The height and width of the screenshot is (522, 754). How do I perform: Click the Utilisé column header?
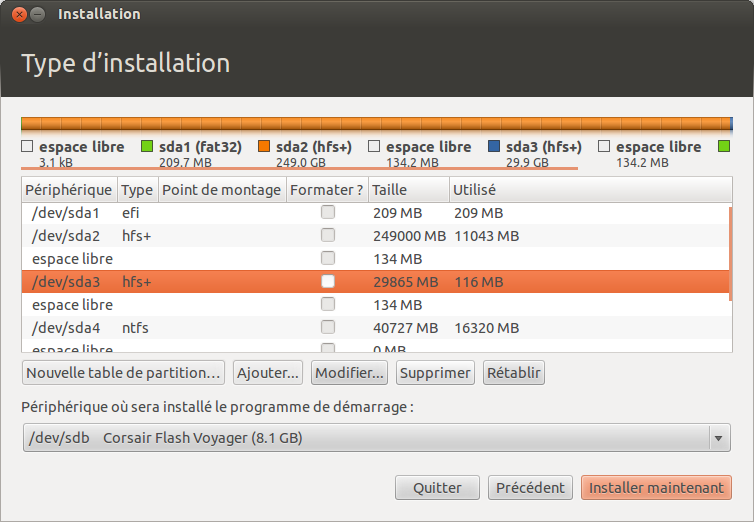point(475,189)
